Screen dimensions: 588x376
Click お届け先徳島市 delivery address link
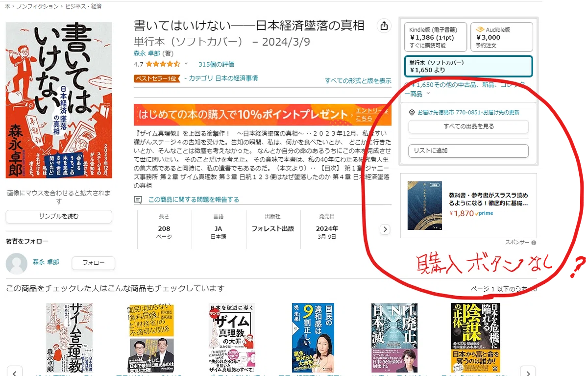click(x=468, y=112)
